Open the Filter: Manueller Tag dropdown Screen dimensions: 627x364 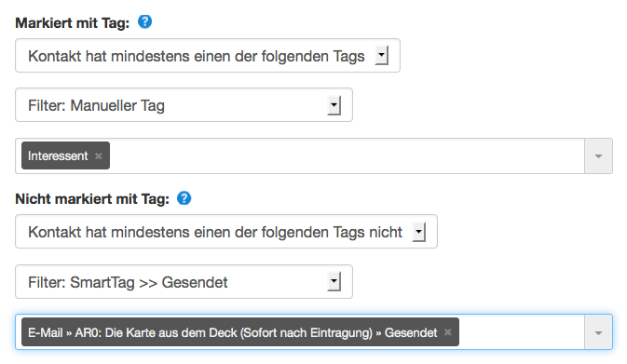184,105
